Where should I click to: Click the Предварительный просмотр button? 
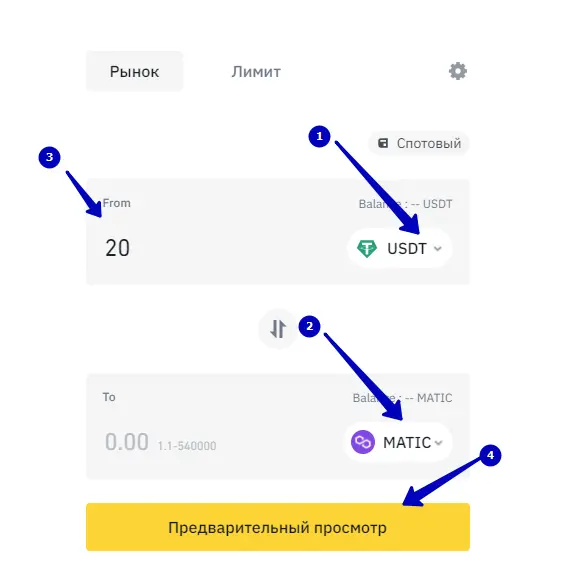click(278, 527)
